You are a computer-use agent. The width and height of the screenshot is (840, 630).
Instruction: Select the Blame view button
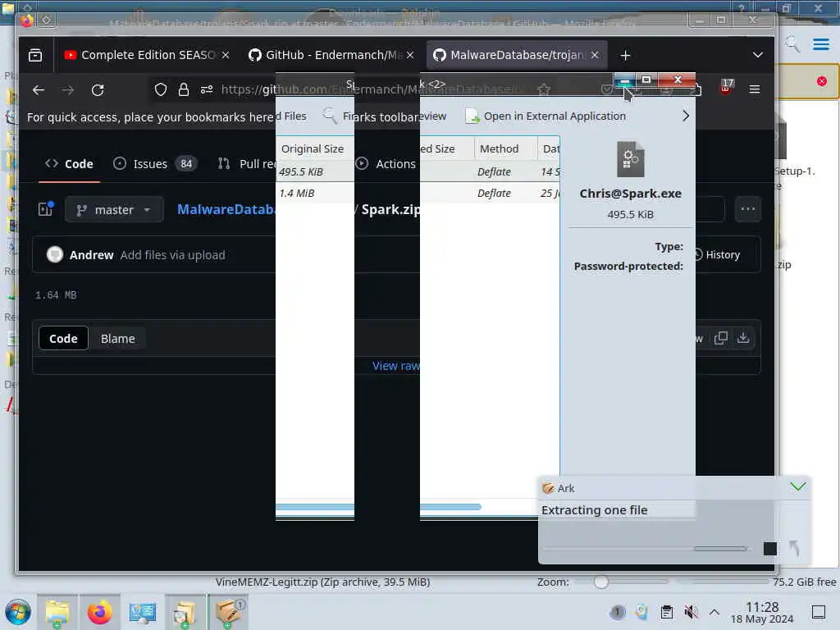pos(118,339)
